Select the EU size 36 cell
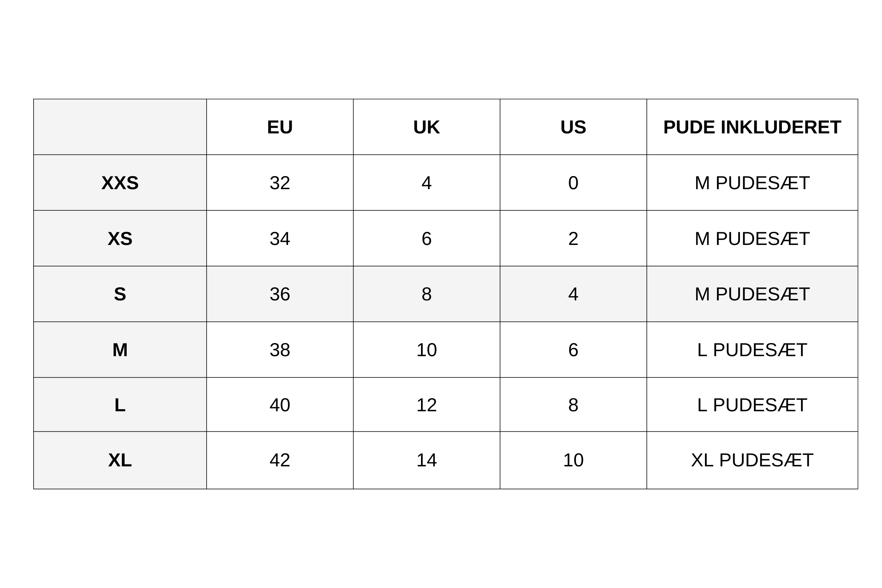 [x=280, y=294]
